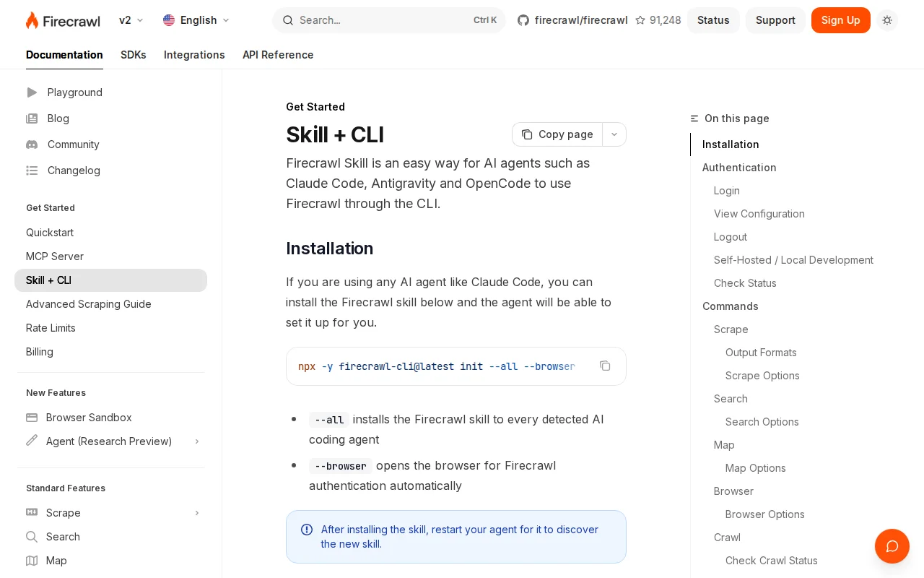The height and width of the screenshot is (578, 924).
Task: Jump to Browser Options section
Action: tap(765, 514)
